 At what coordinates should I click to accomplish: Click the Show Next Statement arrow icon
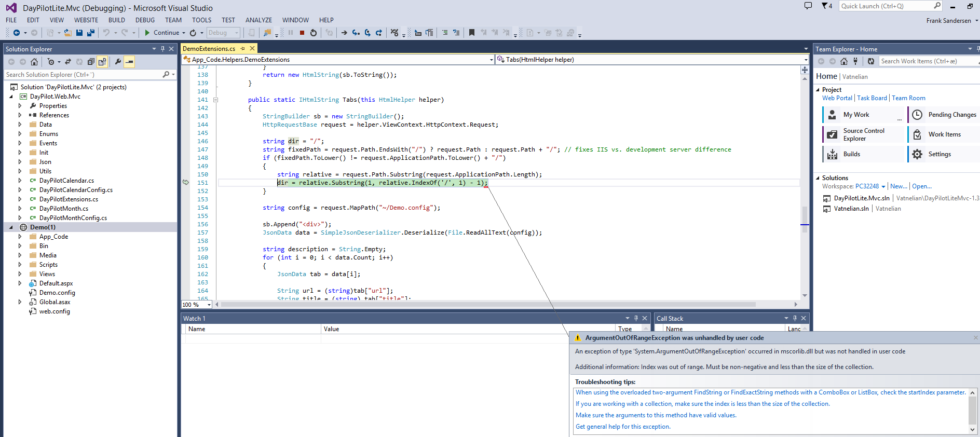pyautogui.click(x=344, y=33)
